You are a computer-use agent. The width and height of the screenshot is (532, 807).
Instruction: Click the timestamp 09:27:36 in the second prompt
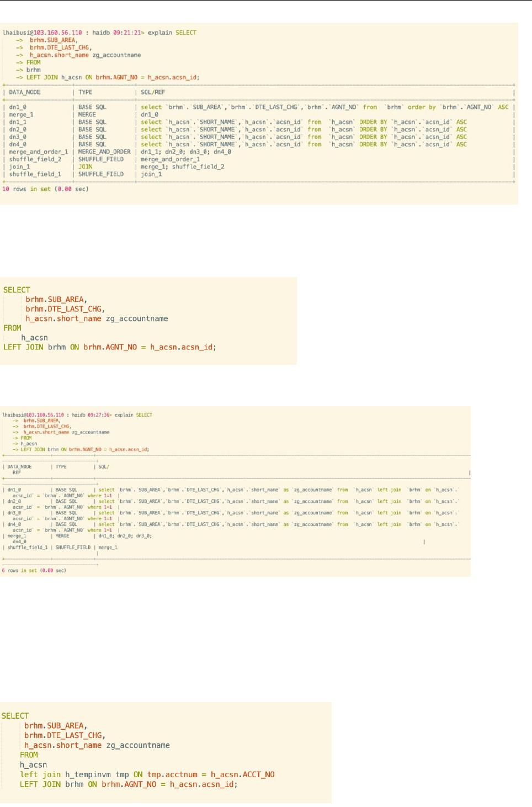[99, 415]
